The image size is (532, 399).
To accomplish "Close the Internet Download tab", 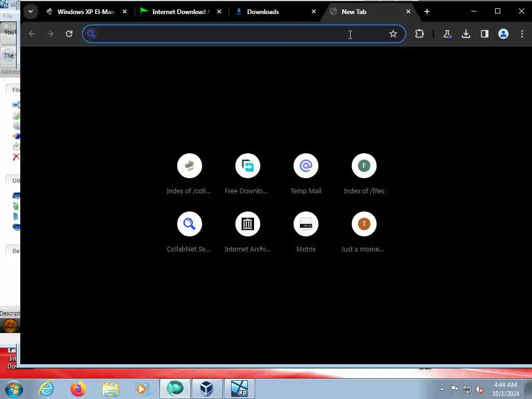I will 219,11.
